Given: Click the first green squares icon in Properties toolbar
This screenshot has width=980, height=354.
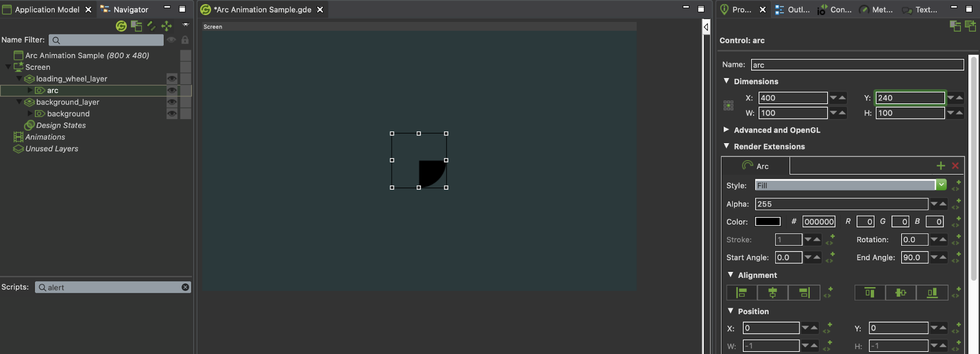Looking at the screenshot, I should 955,26.
